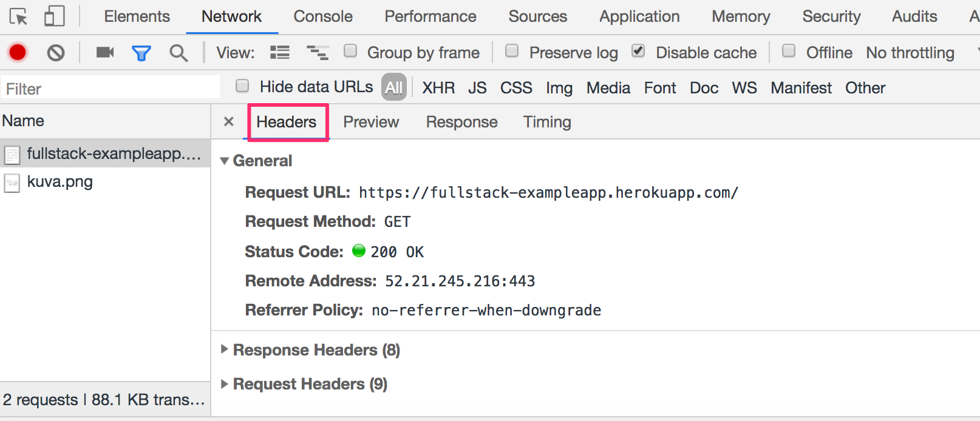Open the Response tab

[x=461, y=122]
